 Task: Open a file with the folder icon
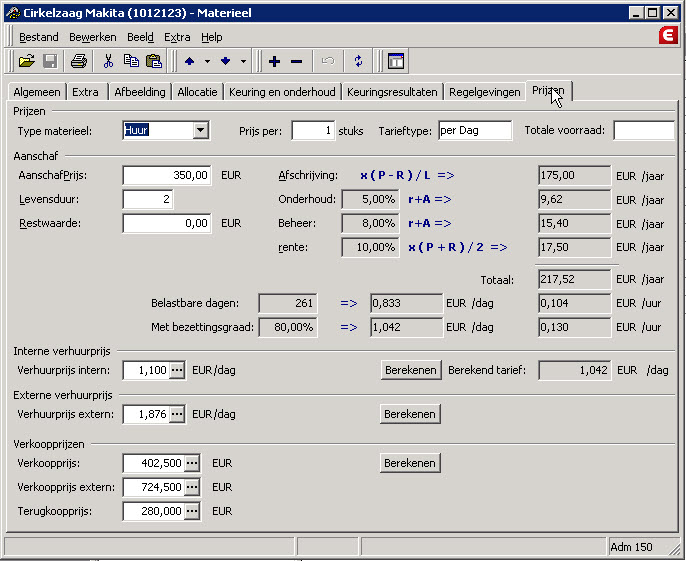[27, 61]
